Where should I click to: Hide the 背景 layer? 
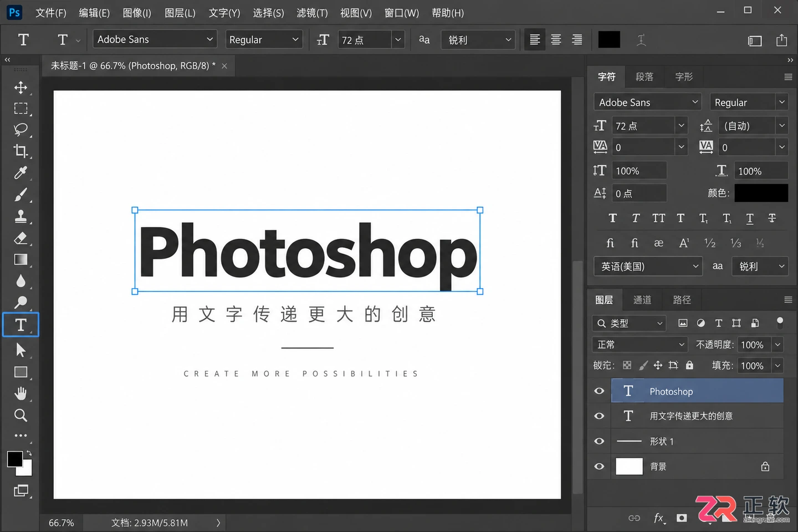pyautogui.click(x=599, y=467)
